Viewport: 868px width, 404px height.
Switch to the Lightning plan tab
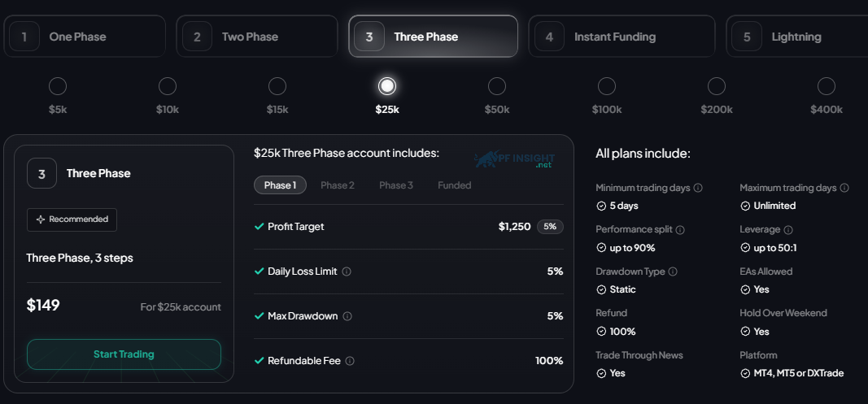coord(797,37)
